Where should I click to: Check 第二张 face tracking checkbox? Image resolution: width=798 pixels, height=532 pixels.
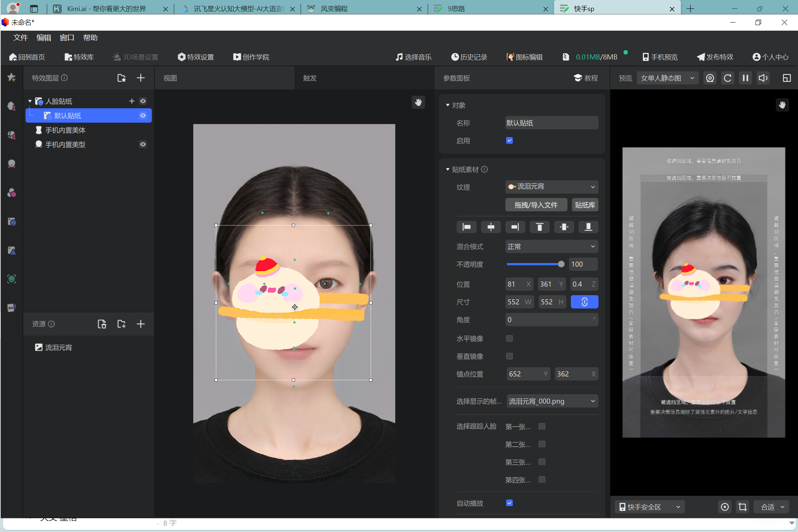click(x=542, y=444)
